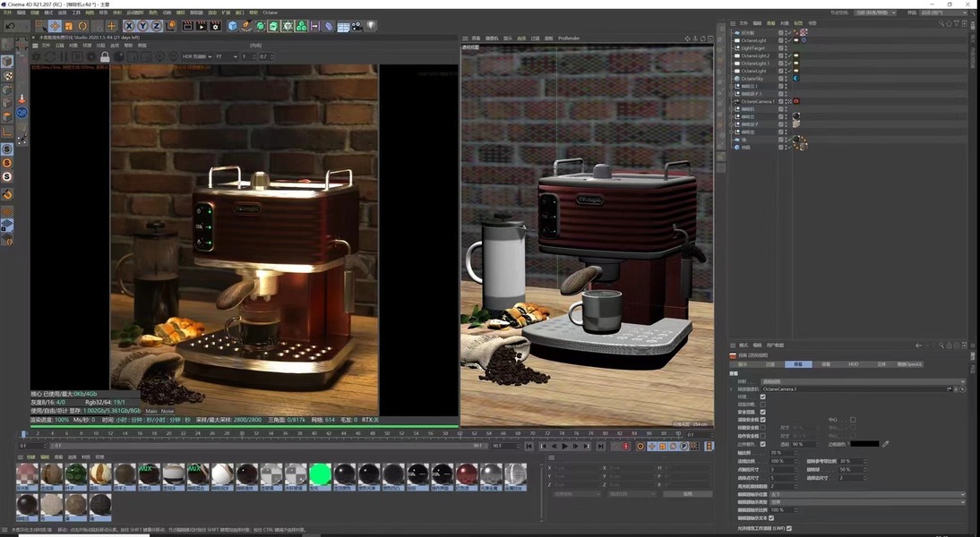Click the Noise tab below Live Viewer render
Image resolution: width=980 pixels, height=537 pixels.
[168, 411]
